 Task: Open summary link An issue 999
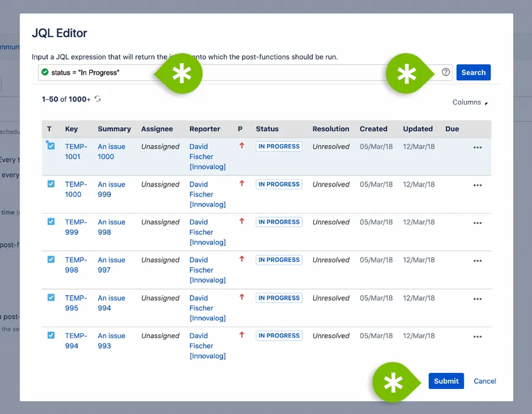(x=111, y=189)
